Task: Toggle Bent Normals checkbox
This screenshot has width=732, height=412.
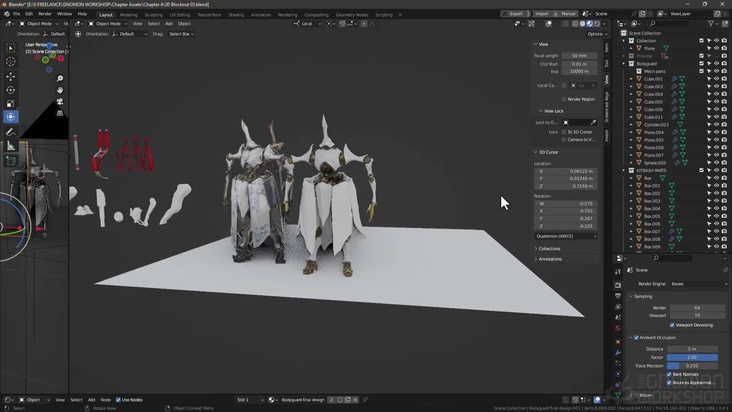Action: point(669,374)
